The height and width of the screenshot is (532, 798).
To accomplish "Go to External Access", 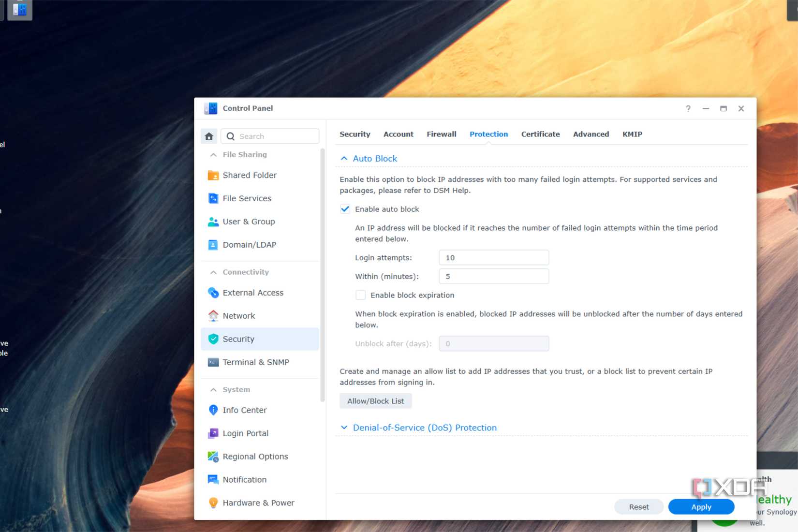I will pyautogui.click(x=260, y=293).
